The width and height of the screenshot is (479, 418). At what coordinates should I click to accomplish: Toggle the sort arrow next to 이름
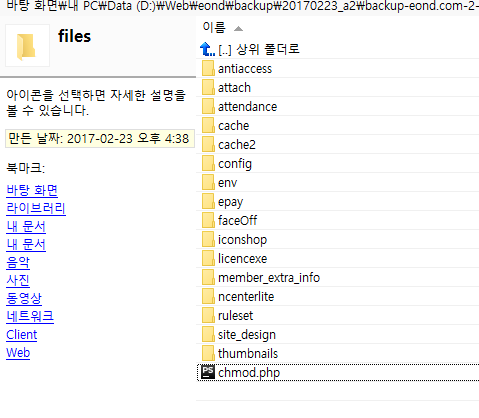point(238,29)
